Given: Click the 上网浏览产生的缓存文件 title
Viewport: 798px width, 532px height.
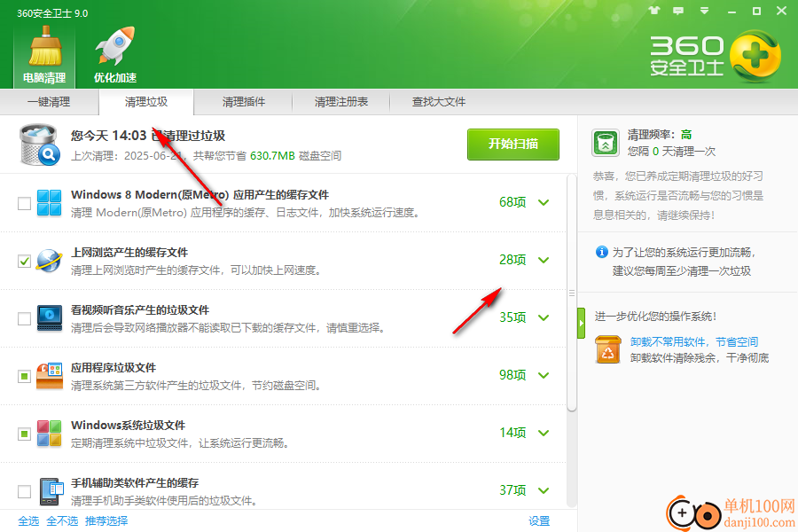Looking at the screenshot, I should tap(129, 253).
